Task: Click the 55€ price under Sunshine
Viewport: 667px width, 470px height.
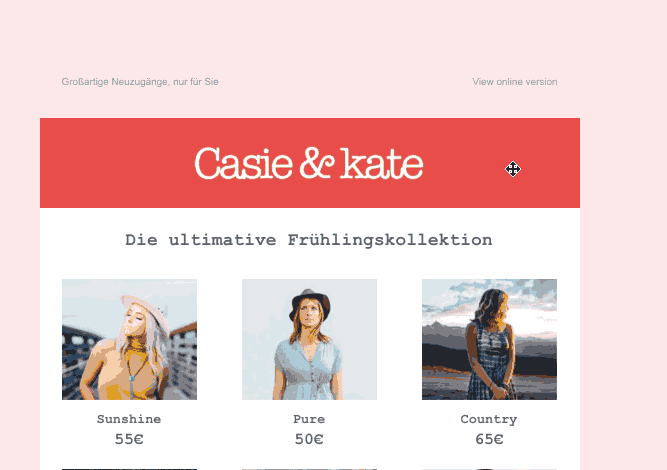Action: (129, 439)
